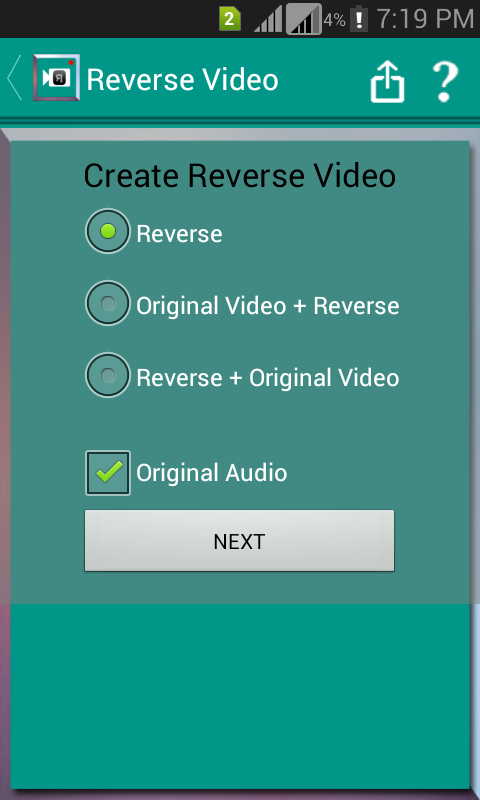Screen dimensions: 480x800
Task: Tap the 4% battery percentage text
Action: click(x=335, y=20)
